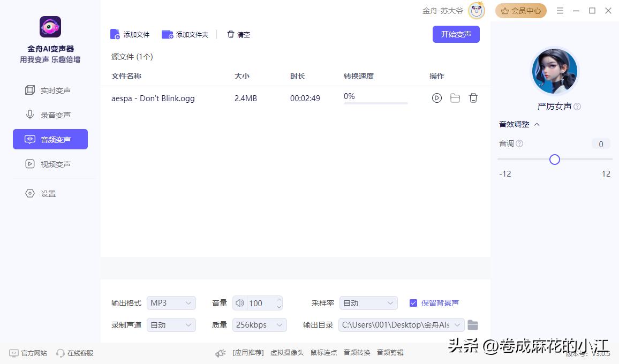
Task: Click the 添加文件 add file button
Action: pyautogui.click(x=130, y=34)
